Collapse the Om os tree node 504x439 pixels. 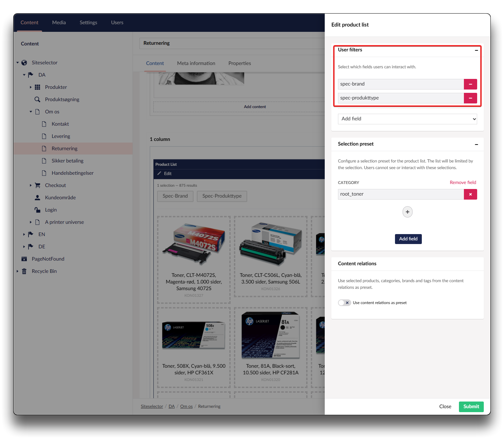(31, 112)
